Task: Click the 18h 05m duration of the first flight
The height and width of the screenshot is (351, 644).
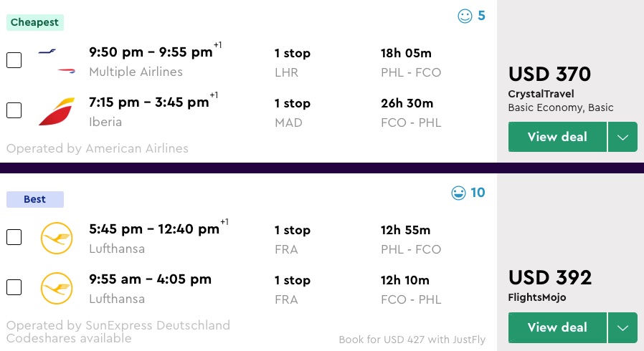Action: [406, 53]
